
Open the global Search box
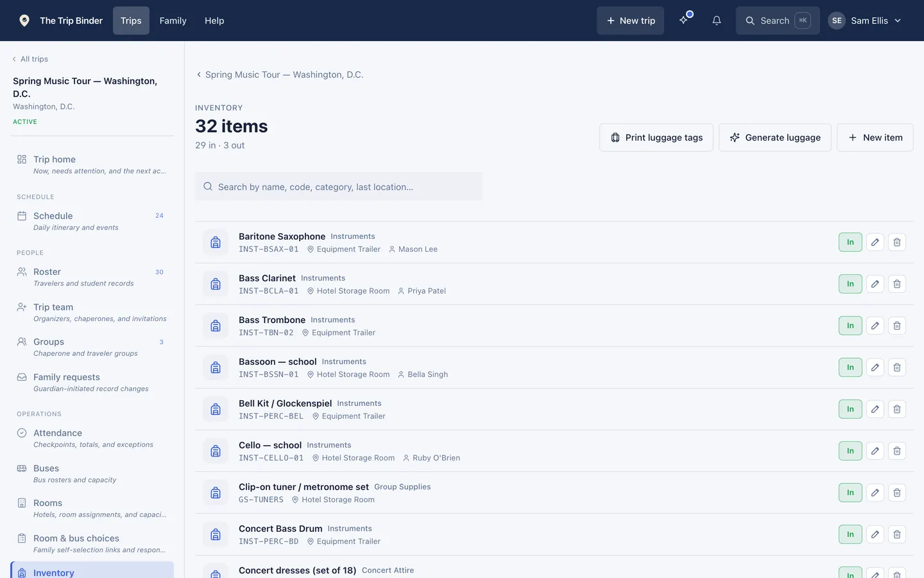(778, 21)
